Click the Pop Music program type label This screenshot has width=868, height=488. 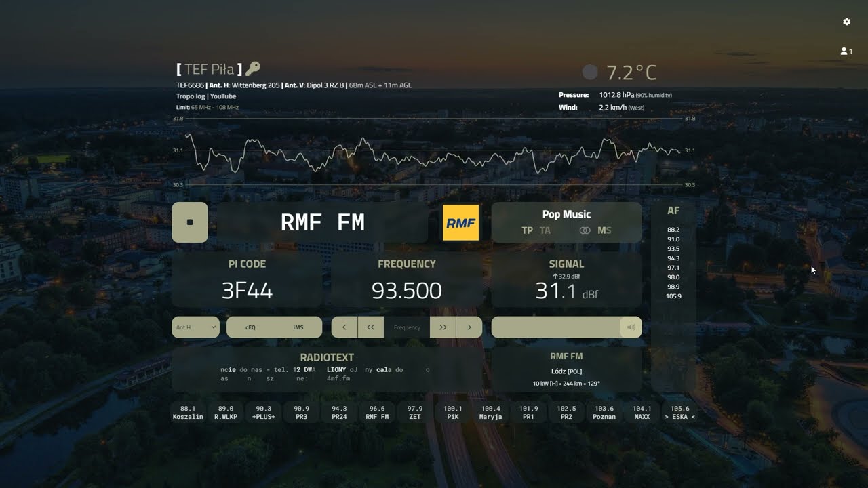pyautogui.click(x=566, y=214)
